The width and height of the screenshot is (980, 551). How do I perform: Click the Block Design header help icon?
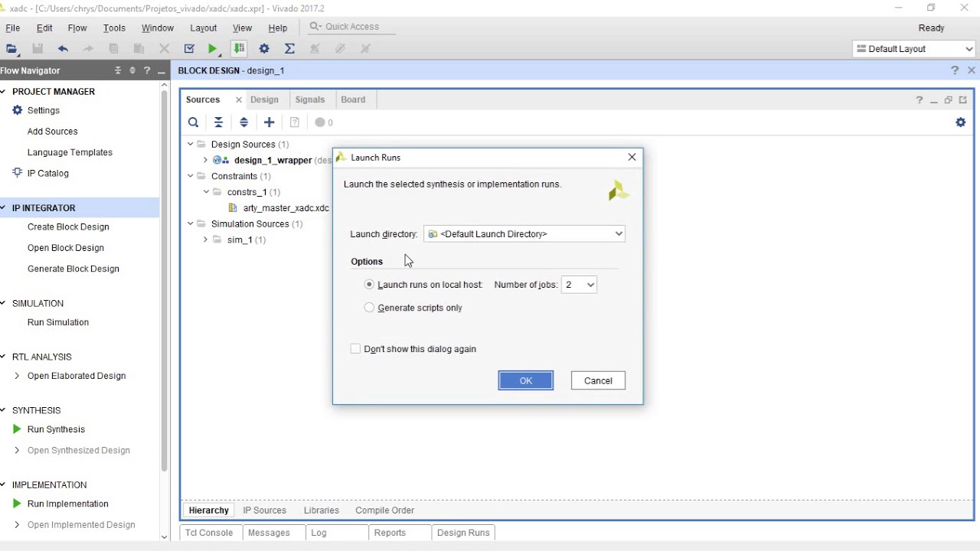pyautogui.click(x=955, y=70)
